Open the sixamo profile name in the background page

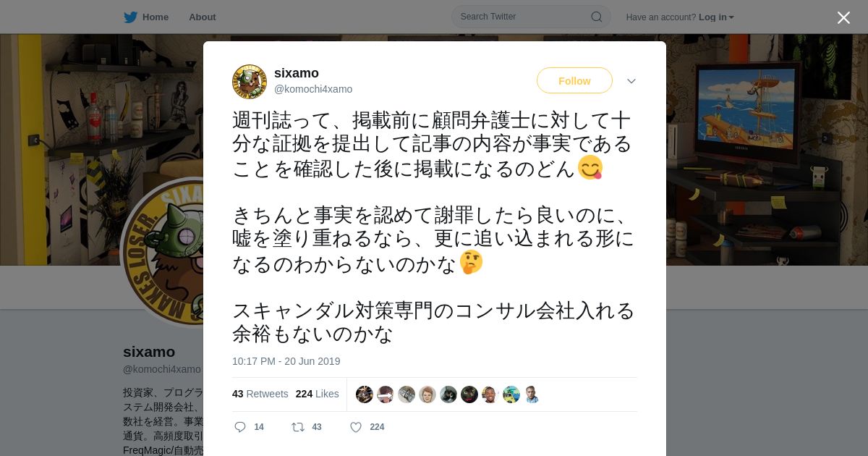click(149, 352)
